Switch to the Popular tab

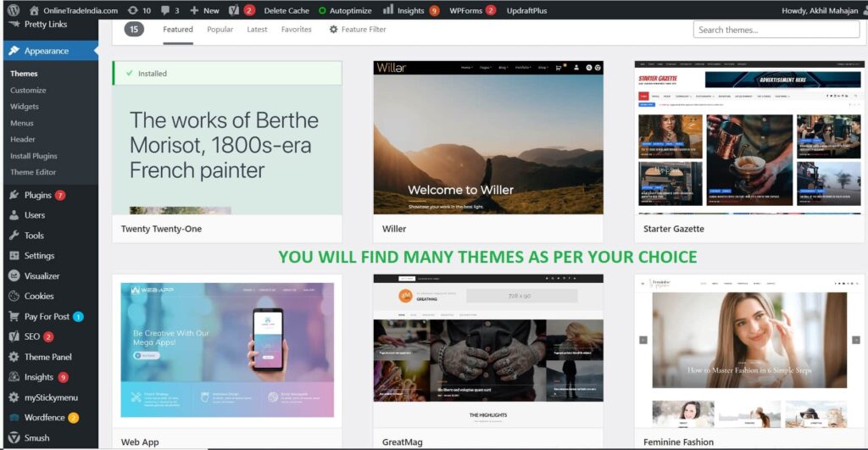click(x=220, y=30)
